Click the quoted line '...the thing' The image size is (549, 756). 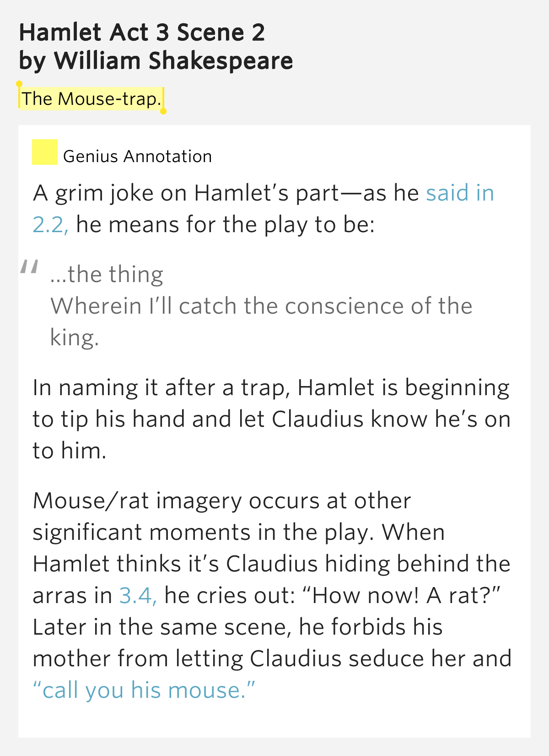pos(107,274)
